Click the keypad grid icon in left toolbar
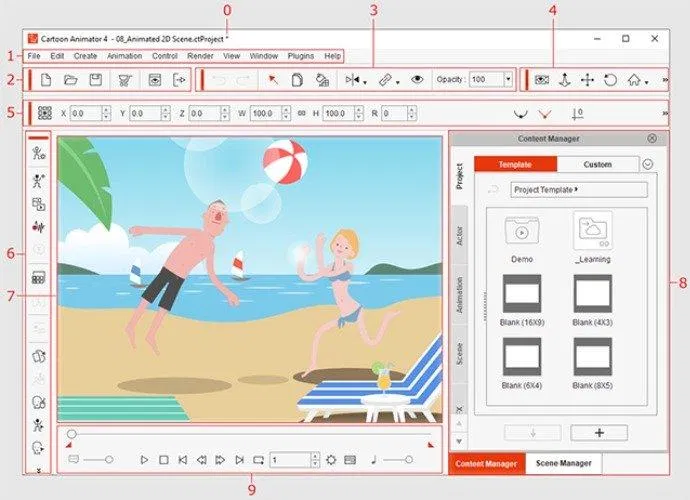 [x=39, y=278]
